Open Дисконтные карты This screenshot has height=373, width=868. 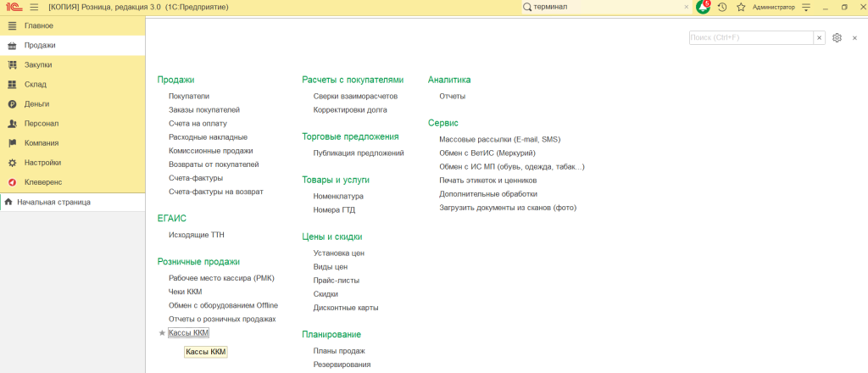coord(346,308)
